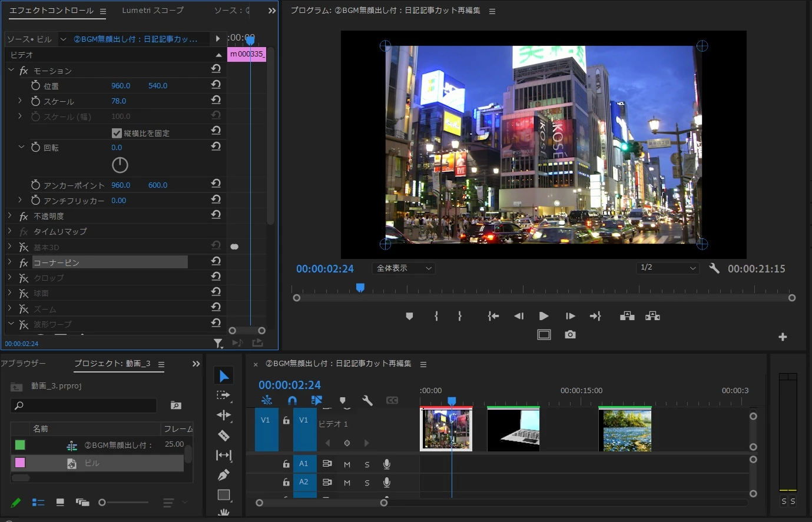
Task: Switch to the Lumetri スコープ tab
Action: (x=153, y=11)
